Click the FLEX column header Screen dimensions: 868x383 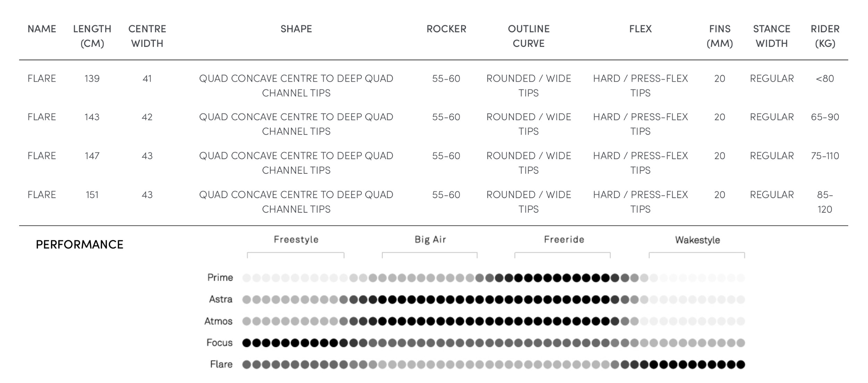click(641, 29)
